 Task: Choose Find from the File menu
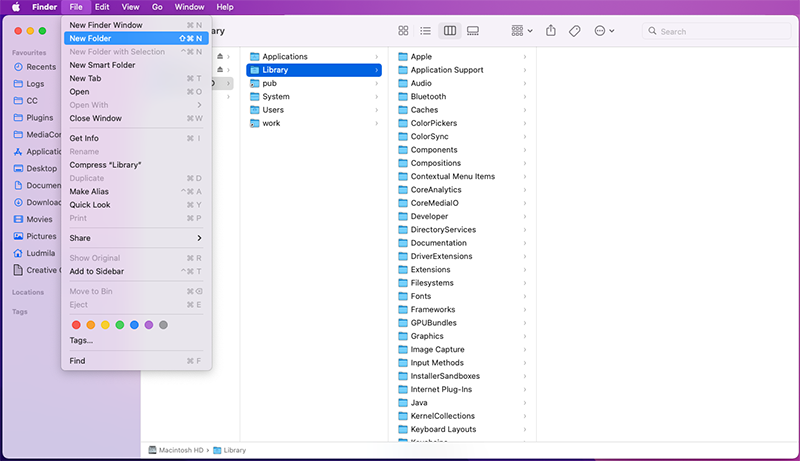(136, 361)
